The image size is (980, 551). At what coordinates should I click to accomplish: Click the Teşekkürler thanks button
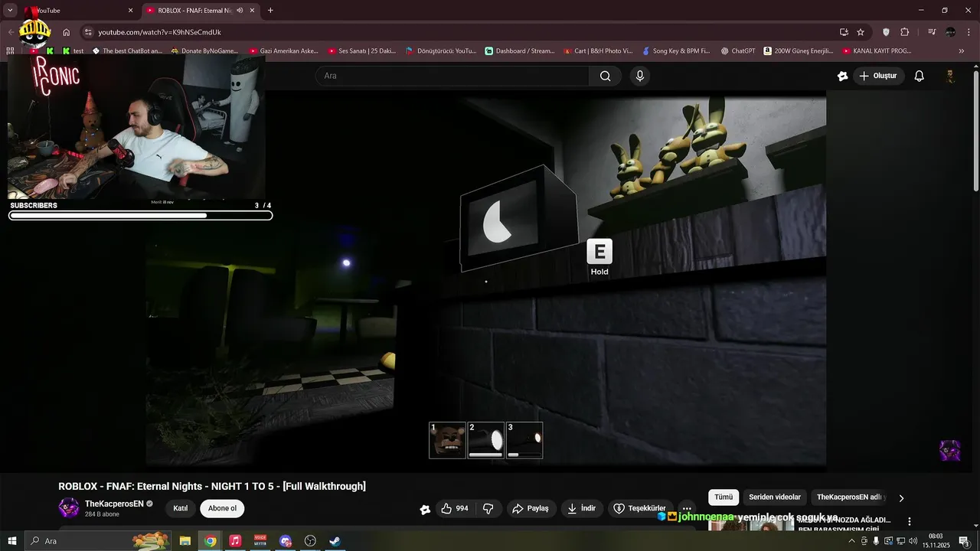640,508
